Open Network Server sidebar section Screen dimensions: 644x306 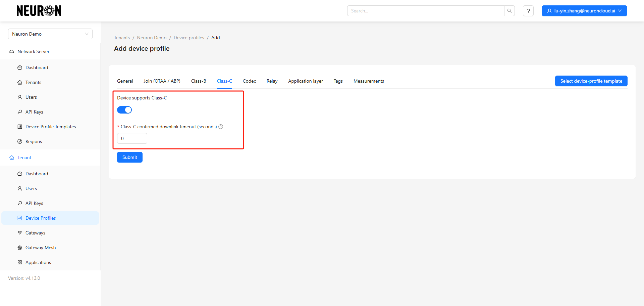[50, 51]
